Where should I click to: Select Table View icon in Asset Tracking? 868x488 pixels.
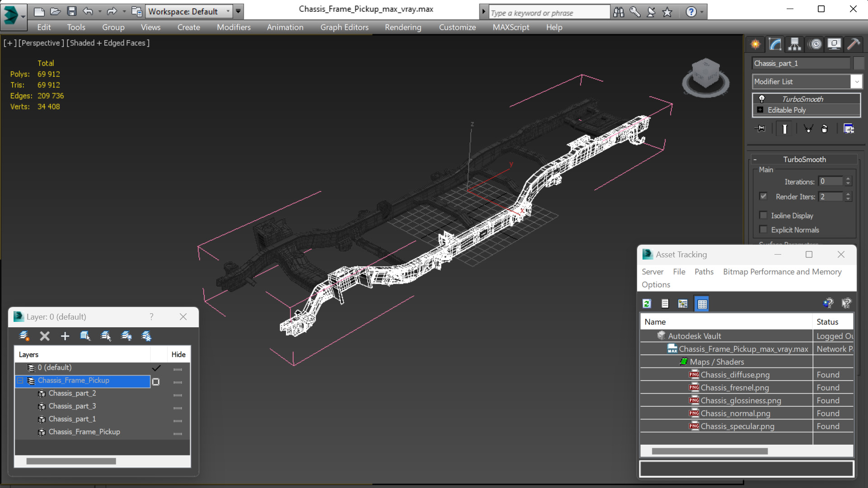click(x=702, y=304)
